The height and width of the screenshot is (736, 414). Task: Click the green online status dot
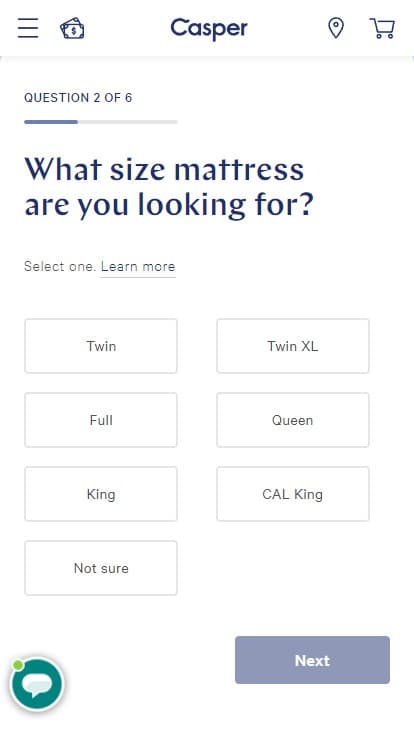[x=18, y=665]
